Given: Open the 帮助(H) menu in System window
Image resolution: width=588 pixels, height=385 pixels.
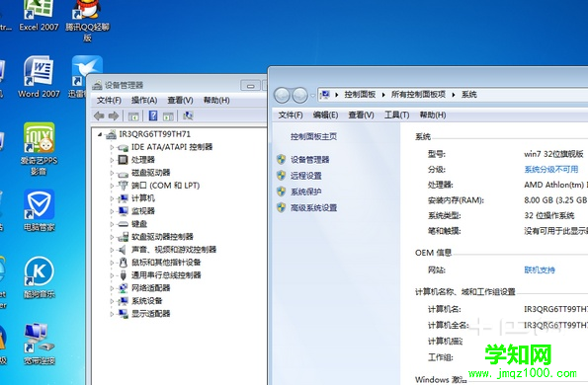Looking at the screenshot, I should pos(433,115).
